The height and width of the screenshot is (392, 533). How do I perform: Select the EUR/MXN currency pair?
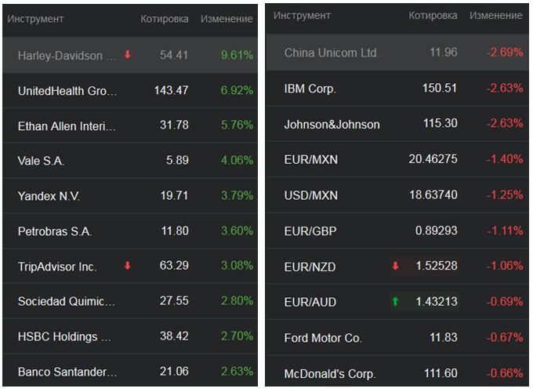pos(311,159)
